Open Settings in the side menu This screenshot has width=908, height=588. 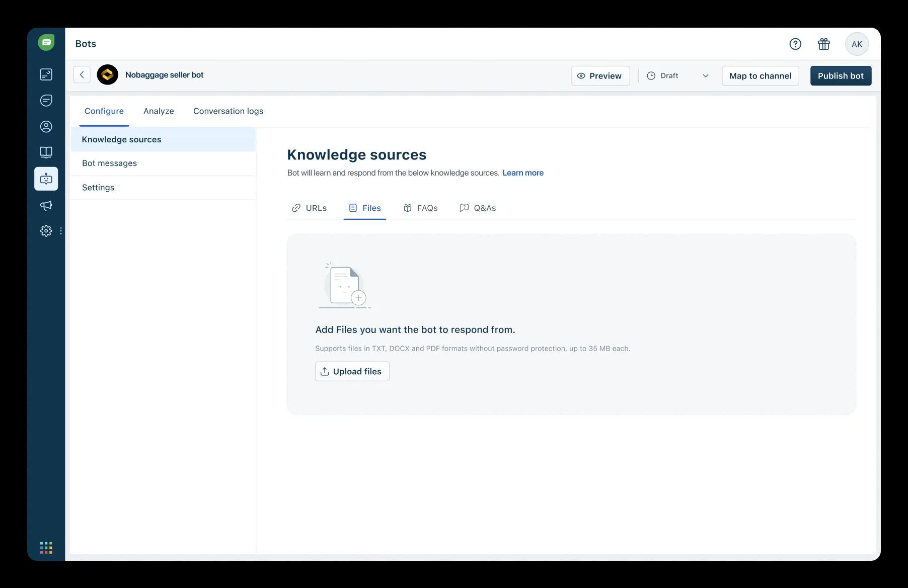point(163,188)
